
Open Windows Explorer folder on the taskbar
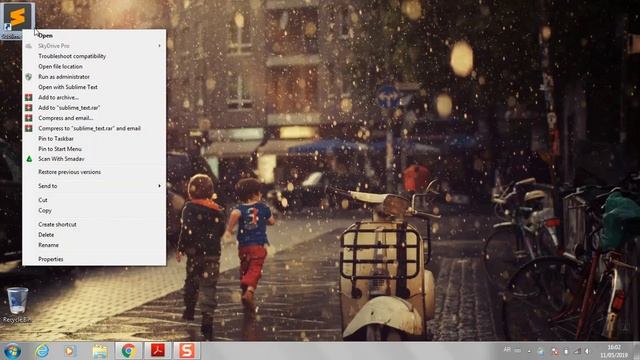100,351
